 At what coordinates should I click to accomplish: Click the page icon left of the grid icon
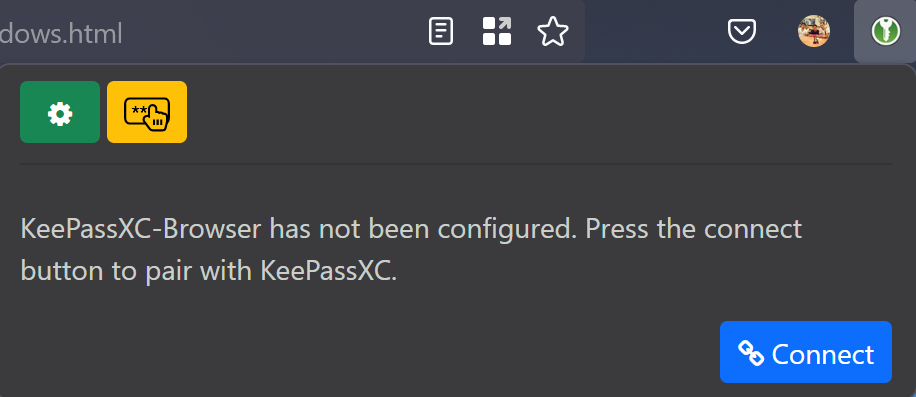tap(440, 32)
